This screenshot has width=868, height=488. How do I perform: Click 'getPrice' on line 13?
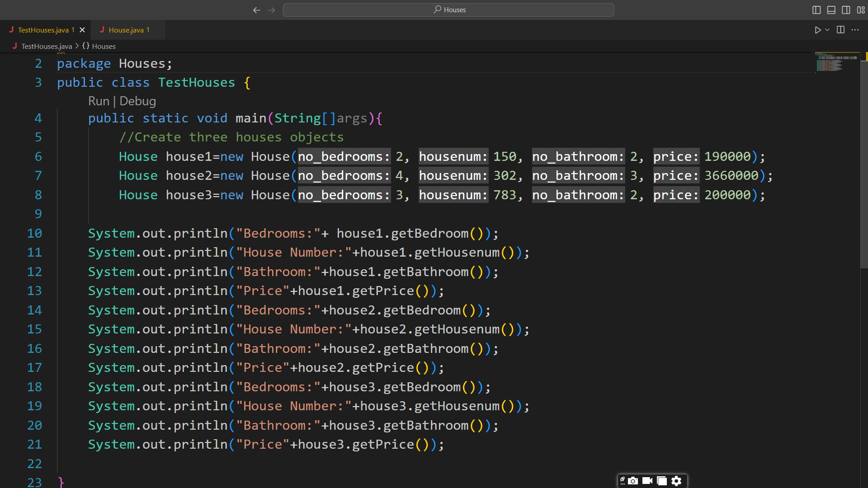(383, 291)
